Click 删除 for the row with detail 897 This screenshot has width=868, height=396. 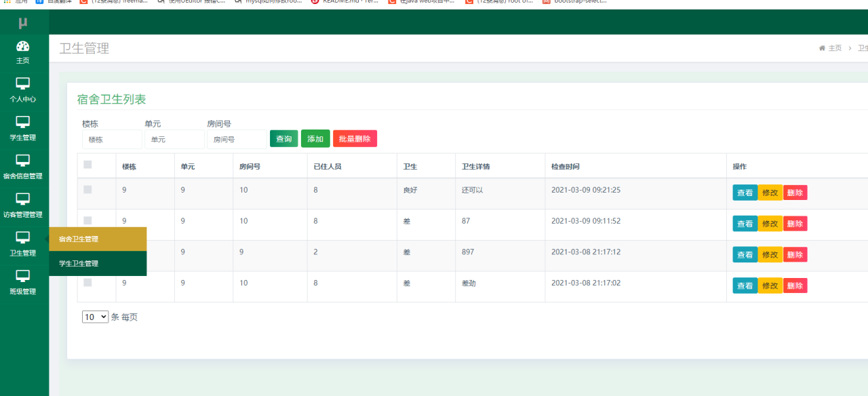795,254
